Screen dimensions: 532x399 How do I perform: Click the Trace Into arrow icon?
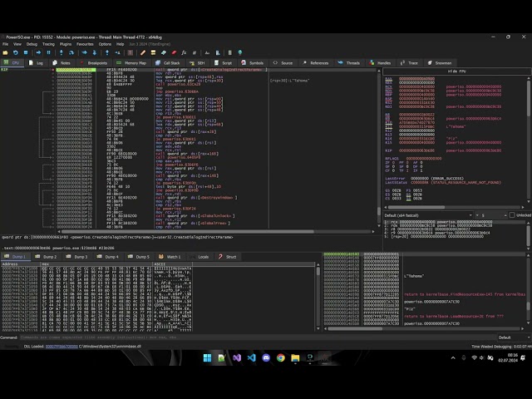click(84, 52)
